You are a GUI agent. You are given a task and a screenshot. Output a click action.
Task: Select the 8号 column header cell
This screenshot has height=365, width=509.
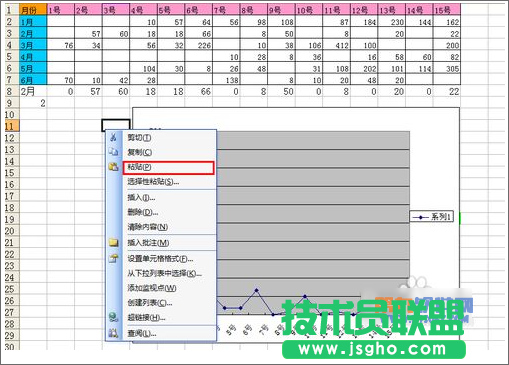coord(254,10)
